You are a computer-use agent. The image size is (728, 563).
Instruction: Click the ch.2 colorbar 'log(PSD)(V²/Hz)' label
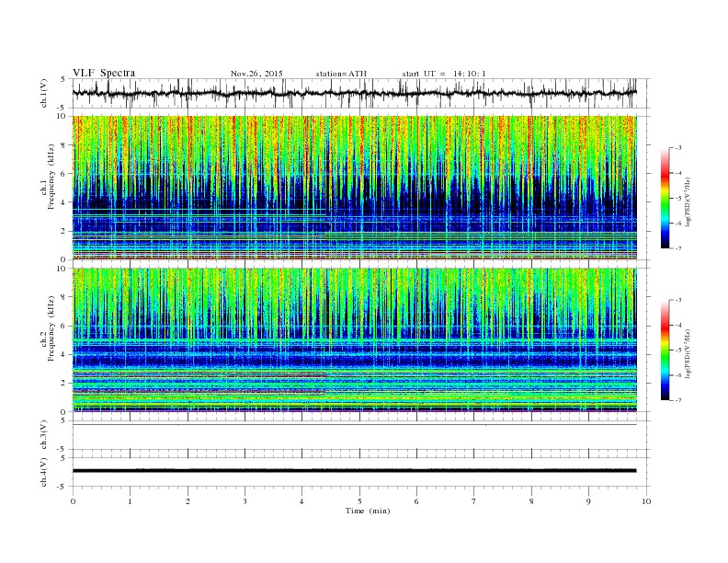(x=688, y=353)
